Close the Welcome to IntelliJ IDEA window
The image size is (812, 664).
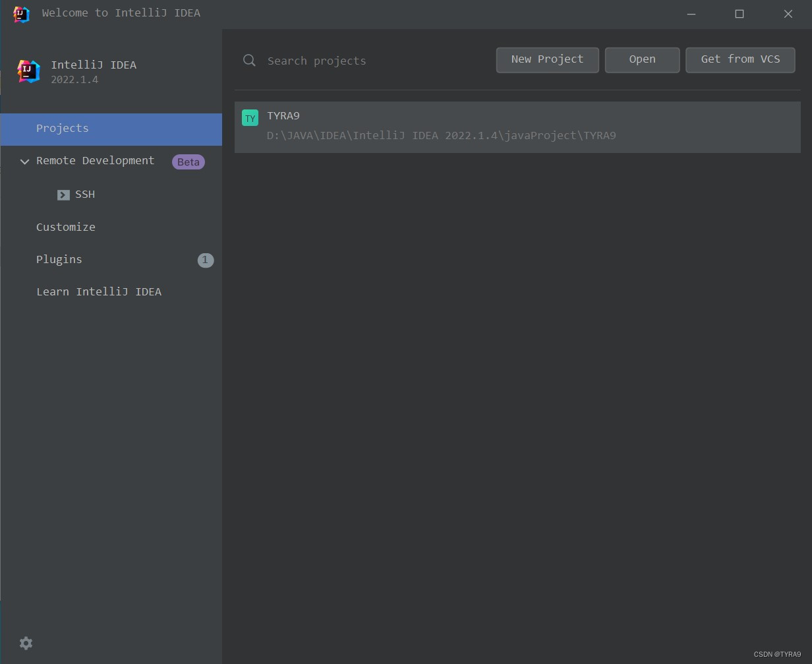pos(788,14)
